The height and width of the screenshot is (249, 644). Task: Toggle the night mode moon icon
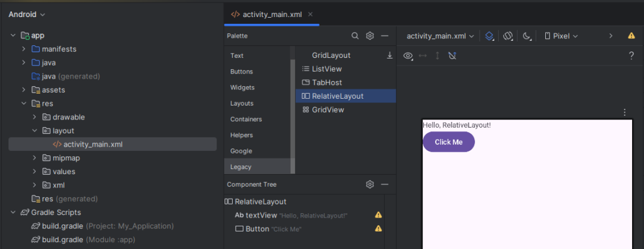527,36
